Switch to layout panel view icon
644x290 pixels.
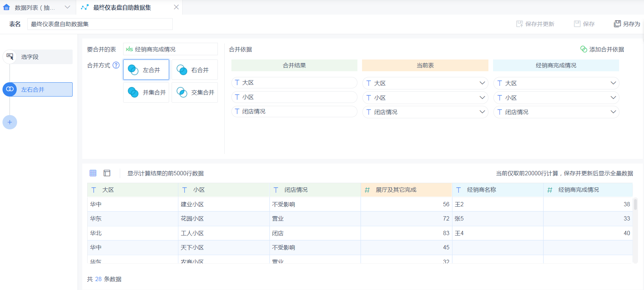(x=107, y=173)
